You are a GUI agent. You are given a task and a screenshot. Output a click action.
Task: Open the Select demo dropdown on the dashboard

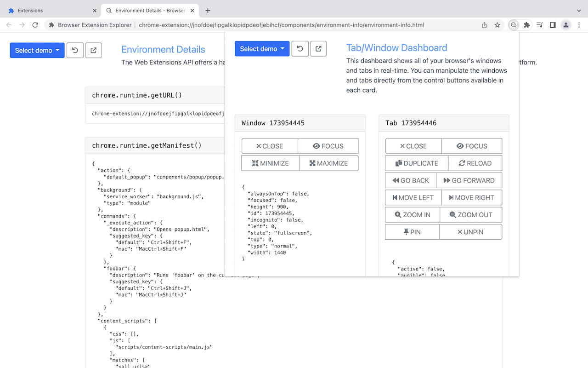click(x=262, y=48)
